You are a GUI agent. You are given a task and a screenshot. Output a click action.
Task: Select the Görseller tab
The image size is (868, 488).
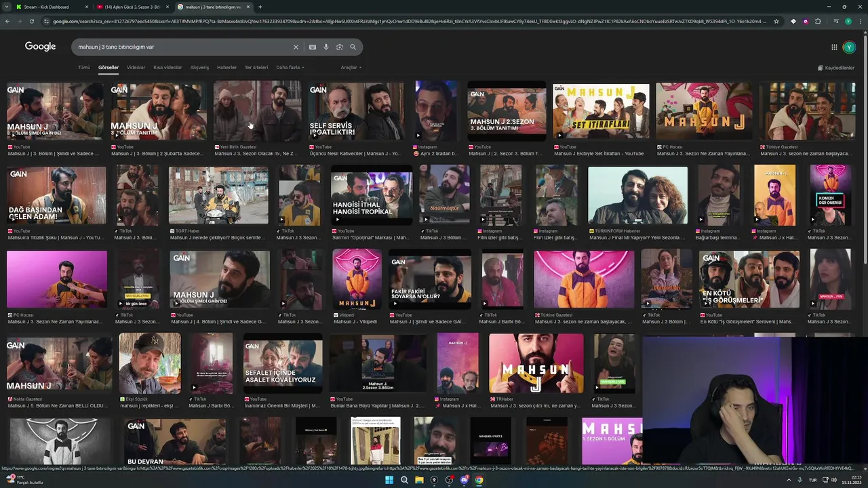coord(108,68)
